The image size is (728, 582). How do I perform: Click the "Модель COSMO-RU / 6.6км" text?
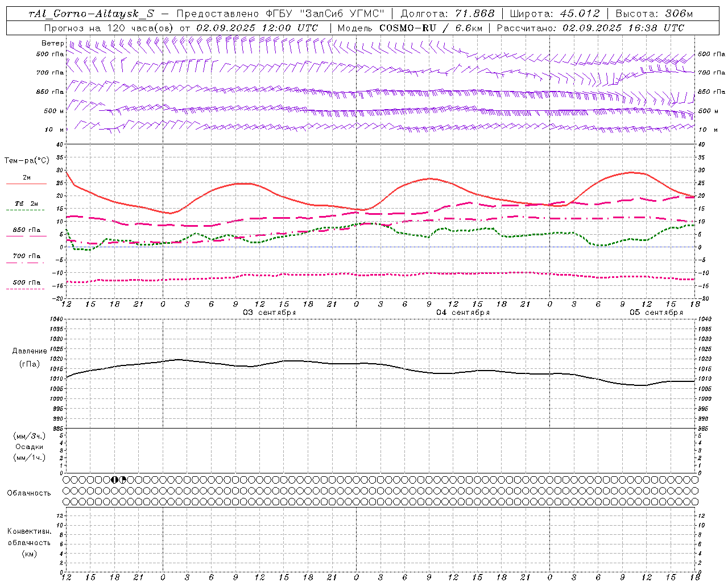(410, 28)
